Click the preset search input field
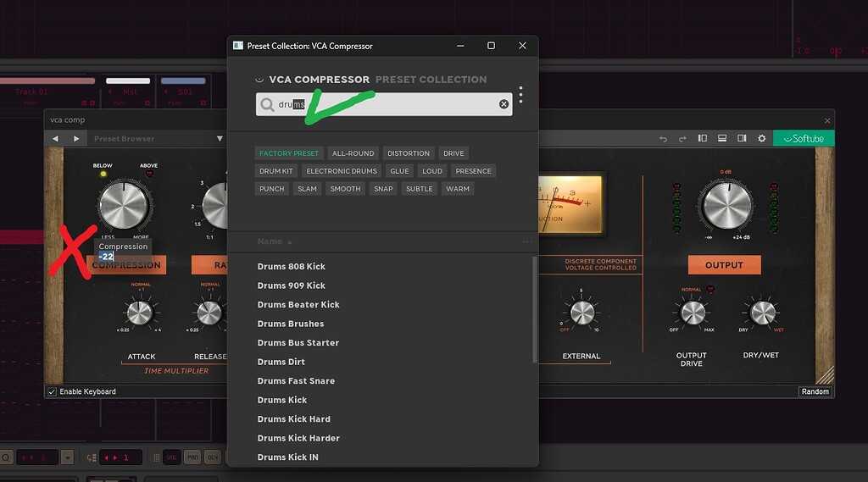This screenshot has height=482, width=868. [384, 104]
